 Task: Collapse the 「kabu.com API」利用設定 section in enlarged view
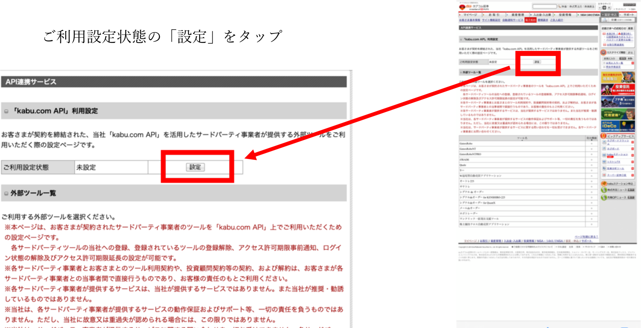coord(6,111)
